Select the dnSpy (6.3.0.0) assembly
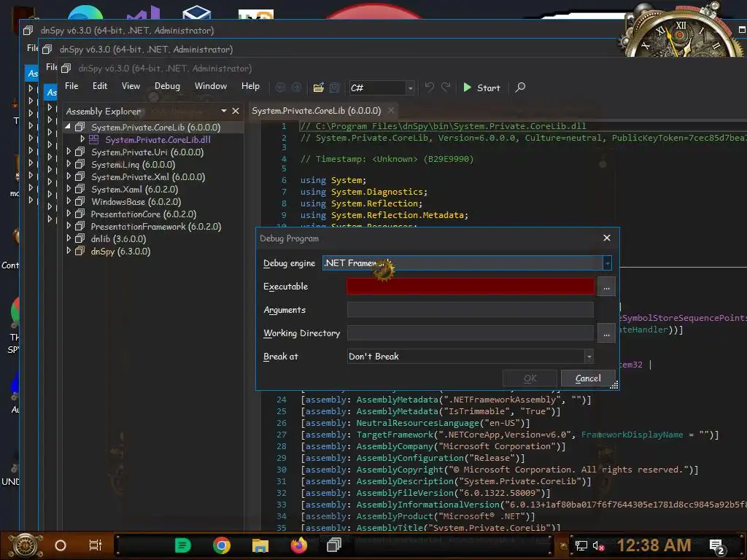Viewport: 747px width, 560px height. tap(120, 251)
